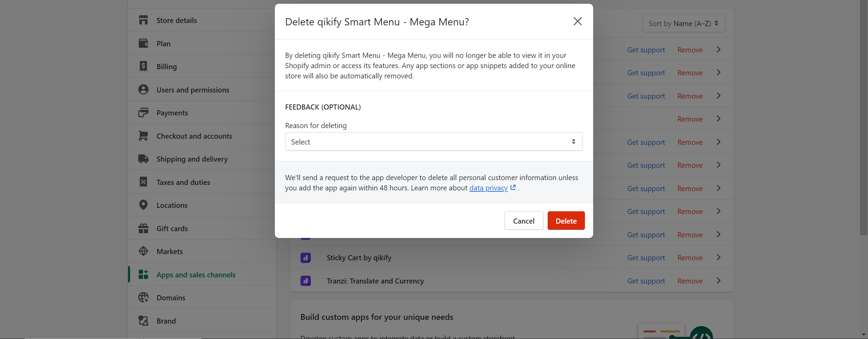Click the Cancel button in dialog

click(x=524, y=221)
